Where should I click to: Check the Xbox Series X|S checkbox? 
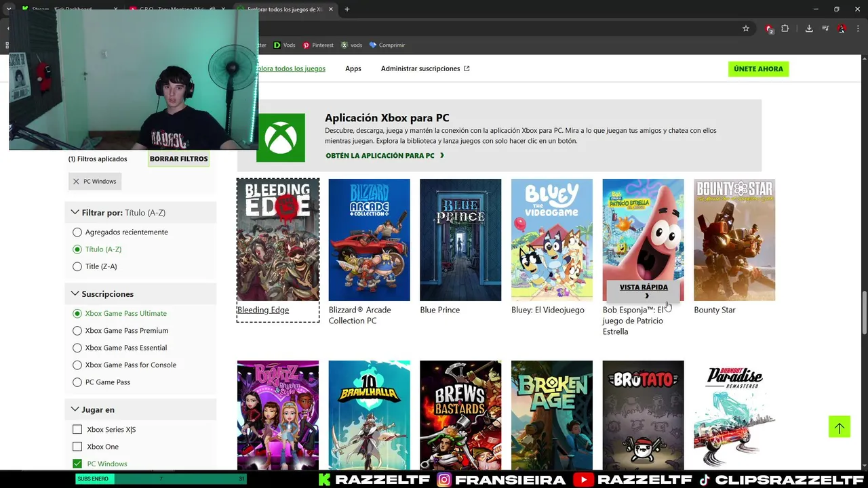pos(77,429)
